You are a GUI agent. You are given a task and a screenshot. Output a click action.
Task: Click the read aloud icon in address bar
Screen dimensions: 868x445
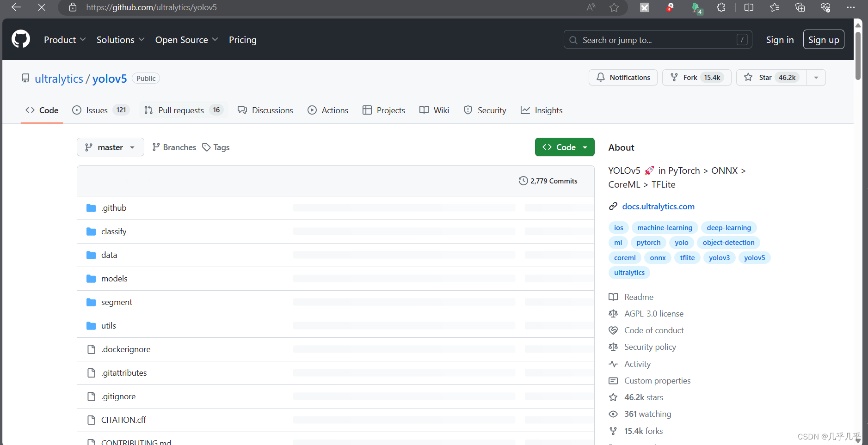pos(591,7)
